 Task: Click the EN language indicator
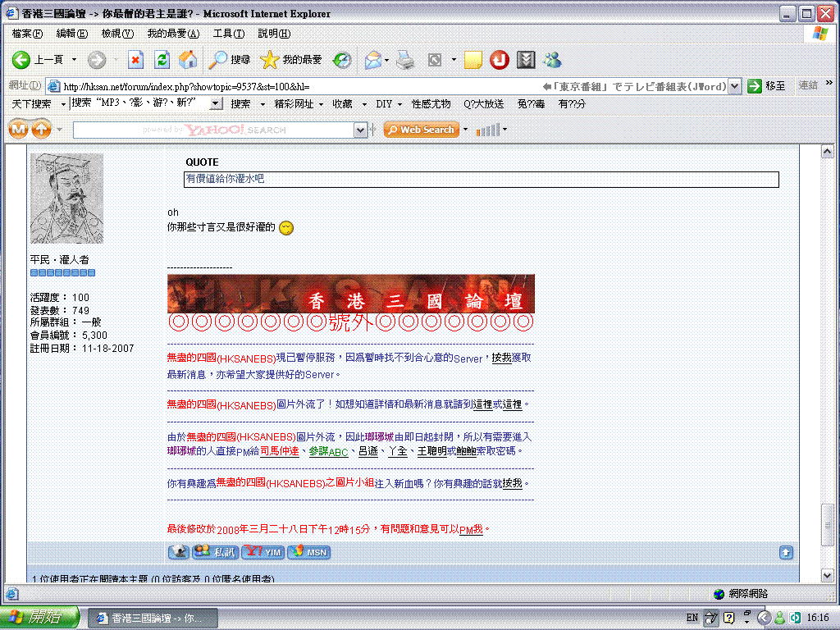click(x=692, y=618)
